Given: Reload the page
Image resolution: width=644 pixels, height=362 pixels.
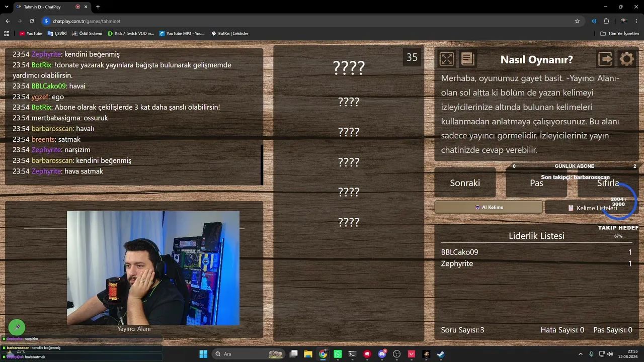Looking at the screenshot, I should (x=32, y=21).
